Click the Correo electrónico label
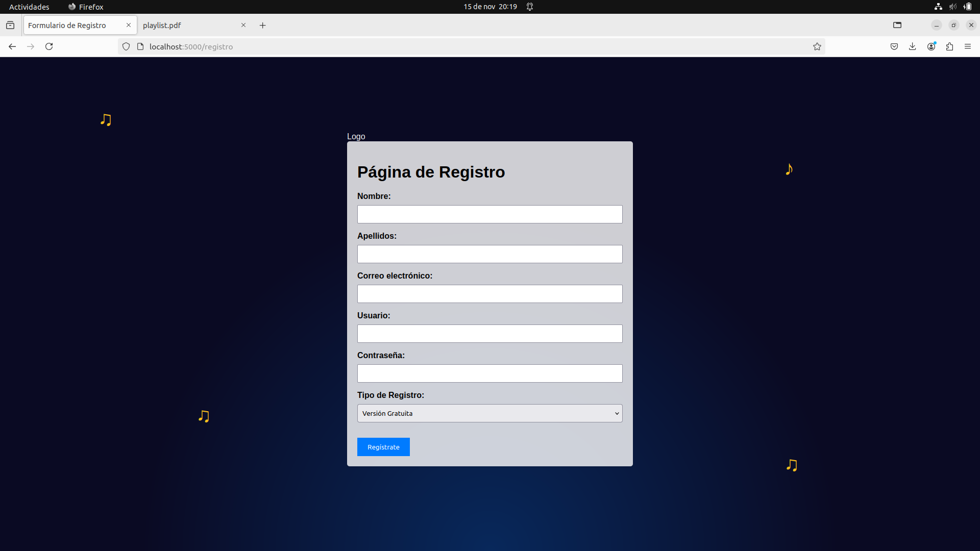This screenshot has width=980, height=551. (395, 275)
